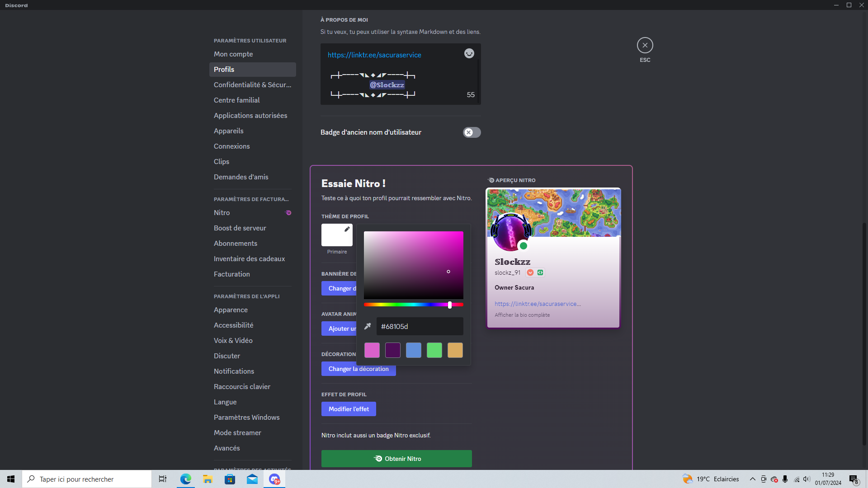Viewport: 868px width, 488px height.
Task: Open Avancés settings
Action: point(252,448)
